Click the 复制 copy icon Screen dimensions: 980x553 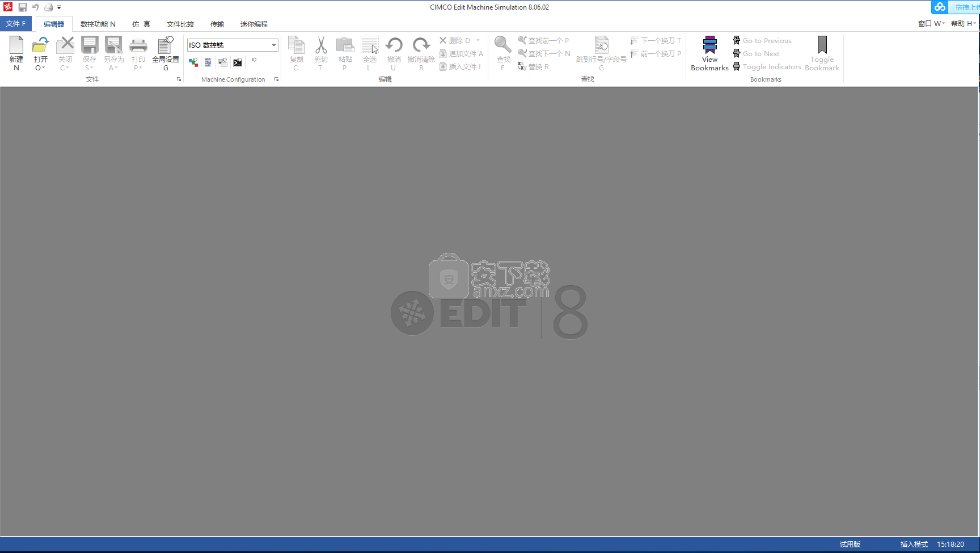tap(297, 45)
